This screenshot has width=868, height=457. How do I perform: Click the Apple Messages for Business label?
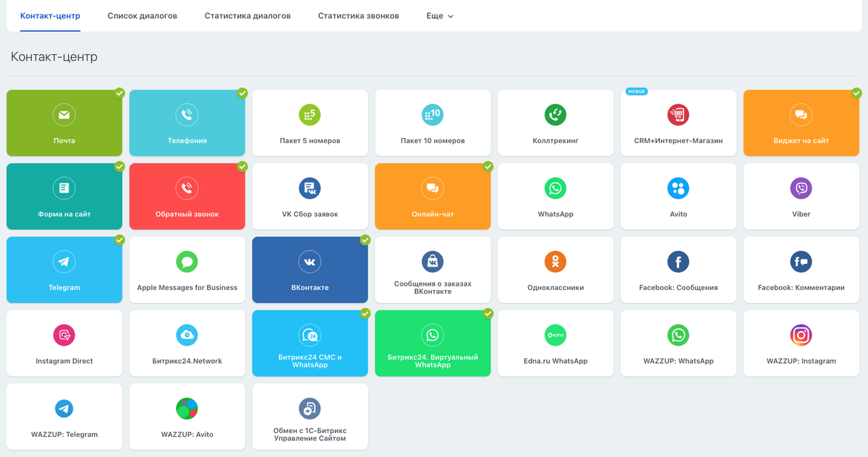pyautogui.click(x=187, y=288)
